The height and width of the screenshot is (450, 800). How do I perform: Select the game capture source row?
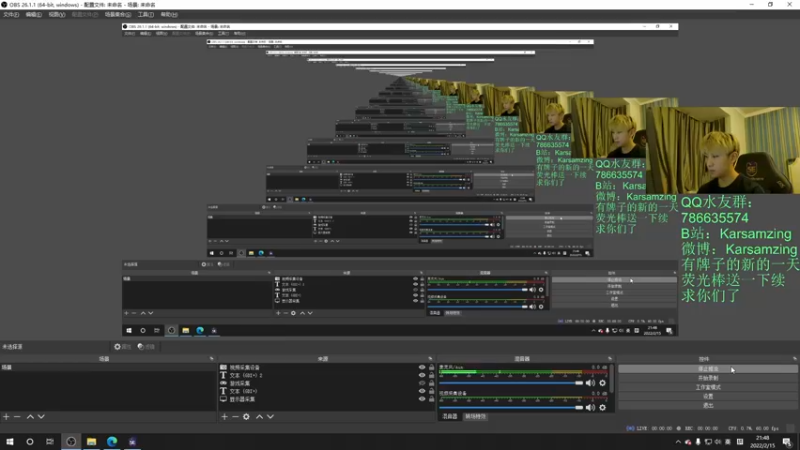point(327,383)
